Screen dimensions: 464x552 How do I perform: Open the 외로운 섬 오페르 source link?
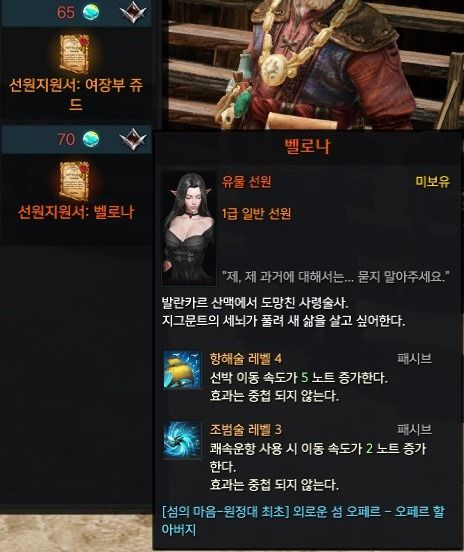303,520
